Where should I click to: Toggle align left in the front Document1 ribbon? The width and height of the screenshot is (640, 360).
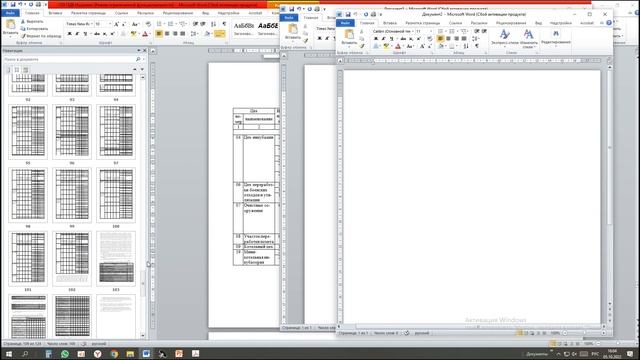440,39
